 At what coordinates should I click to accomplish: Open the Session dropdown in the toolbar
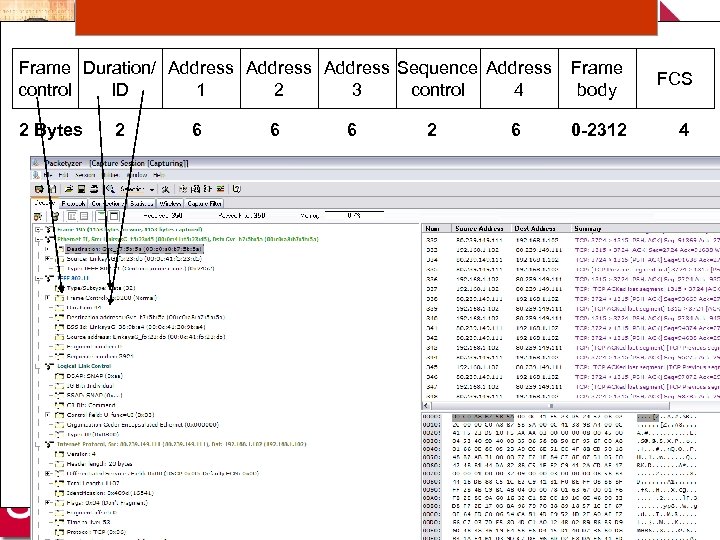133,189
